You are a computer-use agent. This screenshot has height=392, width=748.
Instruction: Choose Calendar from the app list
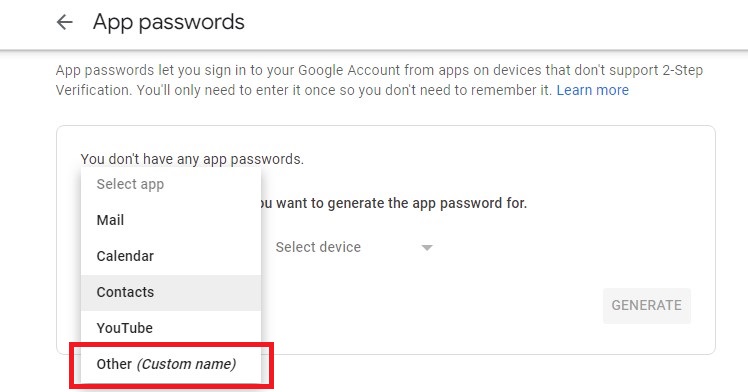[x=171, y=256]
